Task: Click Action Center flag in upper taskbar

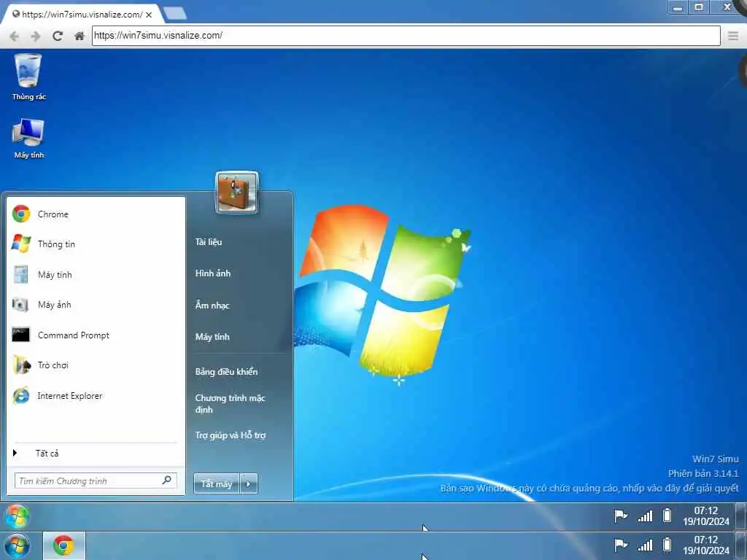Action: pyautogui.click(x=620, y=516)
